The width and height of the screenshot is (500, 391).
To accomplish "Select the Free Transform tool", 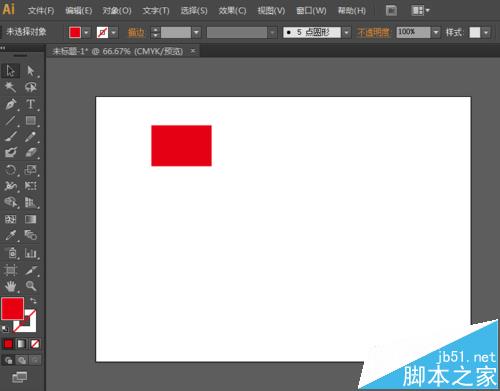I will (31, 186).
